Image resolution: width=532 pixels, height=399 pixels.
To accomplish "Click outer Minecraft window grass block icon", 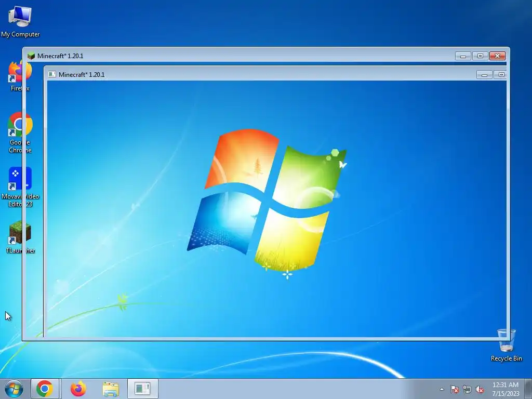I will [31, 56].
